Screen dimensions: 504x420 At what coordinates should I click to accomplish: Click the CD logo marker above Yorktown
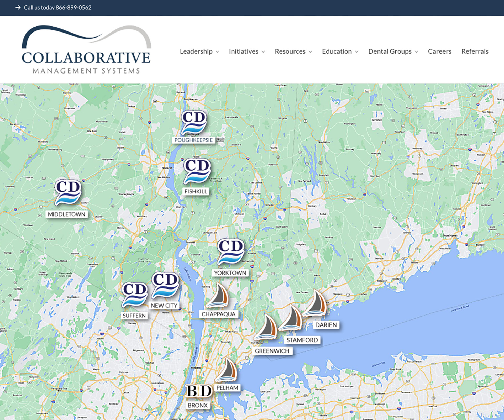pos(231,252)
